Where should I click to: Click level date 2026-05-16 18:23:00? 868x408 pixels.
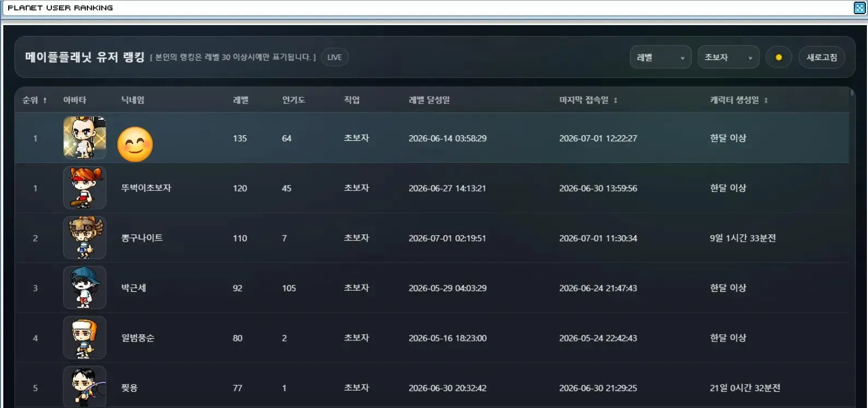(x=448, y=338)
